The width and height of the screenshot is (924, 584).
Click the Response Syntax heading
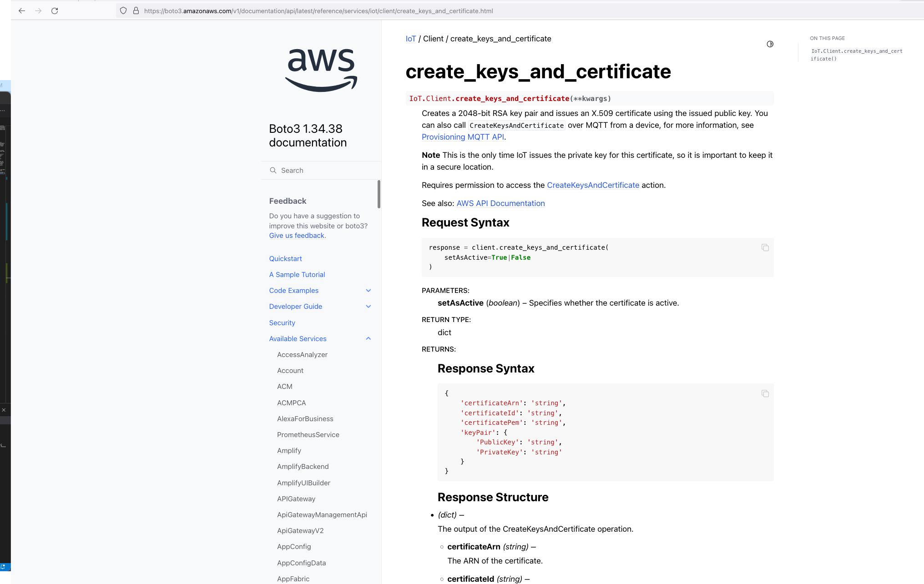click(x=486, y=368)
